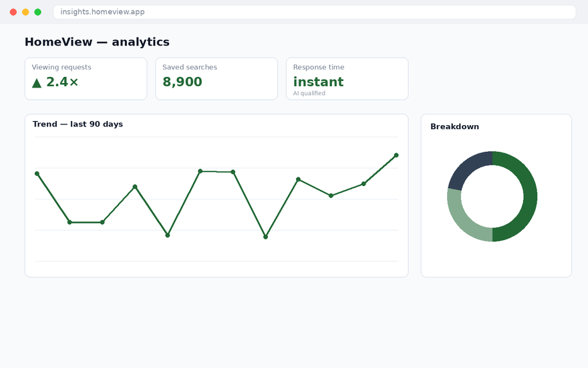Click the HomeView — analytics page title

click(97, 41)
